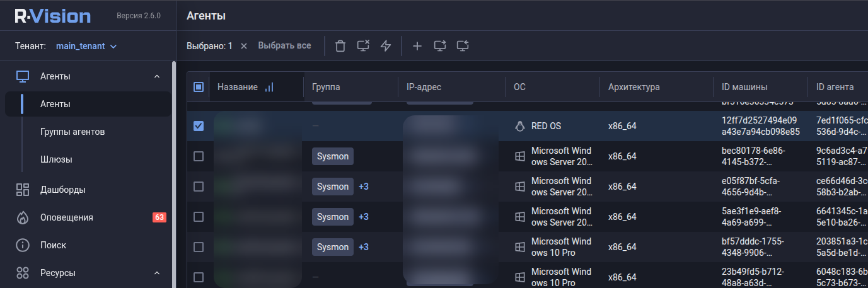Screen dimensions: 868x288
Task: Click Sysmon tag in e05f87bf row
Action: tap(333, 187)
